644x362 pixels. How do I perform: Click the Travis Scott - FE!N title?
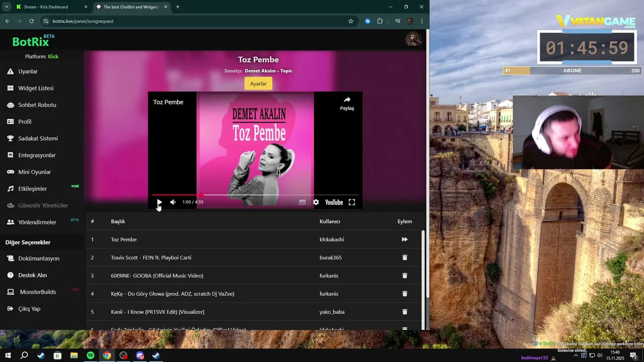coord(151,257)
